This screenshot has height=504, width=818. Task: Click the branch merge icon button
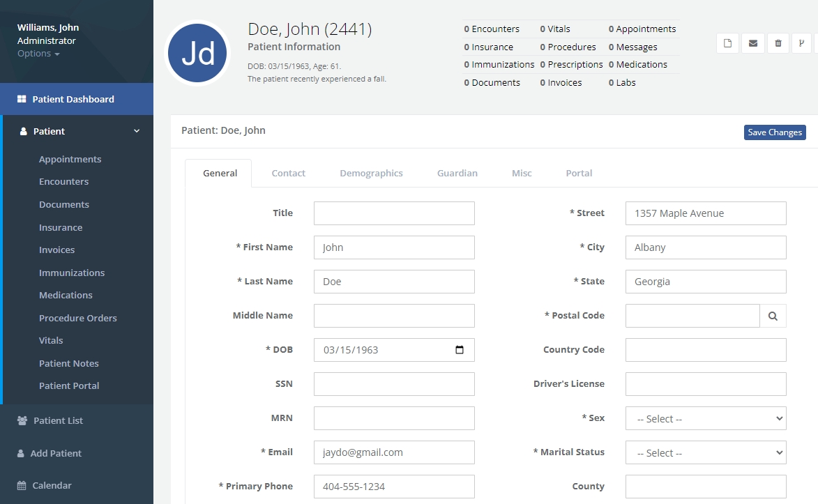pyautogui.click(x=802, y=43)
